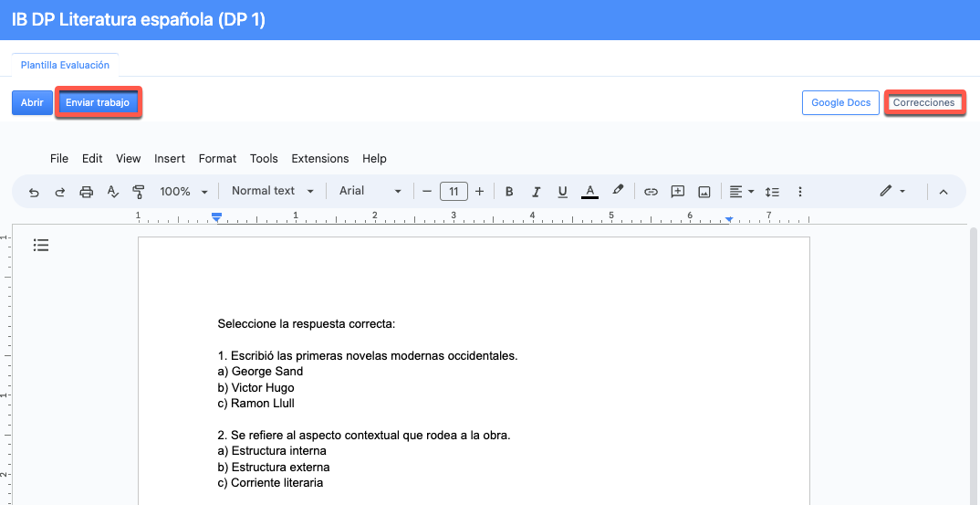This screenshot has width=980, height=505.
Task: Show the document outline list icon
Action: coord(40,245)
